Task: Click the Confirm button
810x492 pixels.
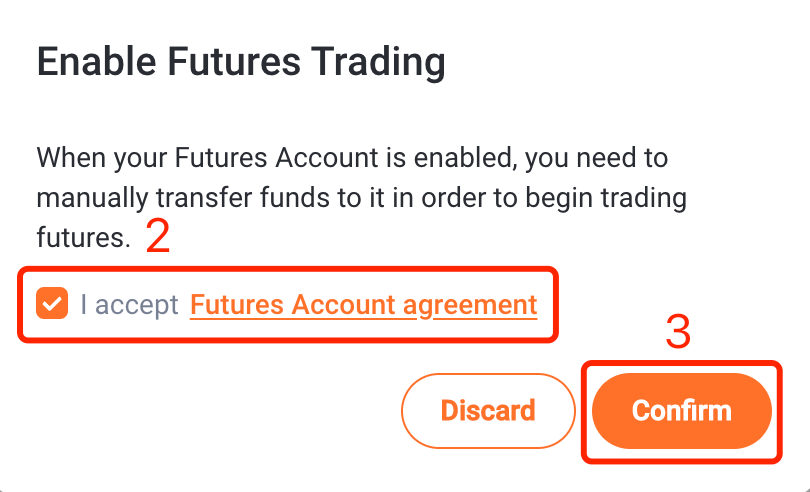Action: (682, 411)
